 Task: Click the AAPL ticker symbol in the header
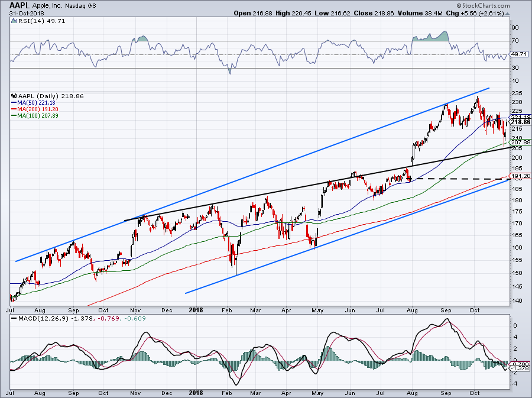(20, 5)
